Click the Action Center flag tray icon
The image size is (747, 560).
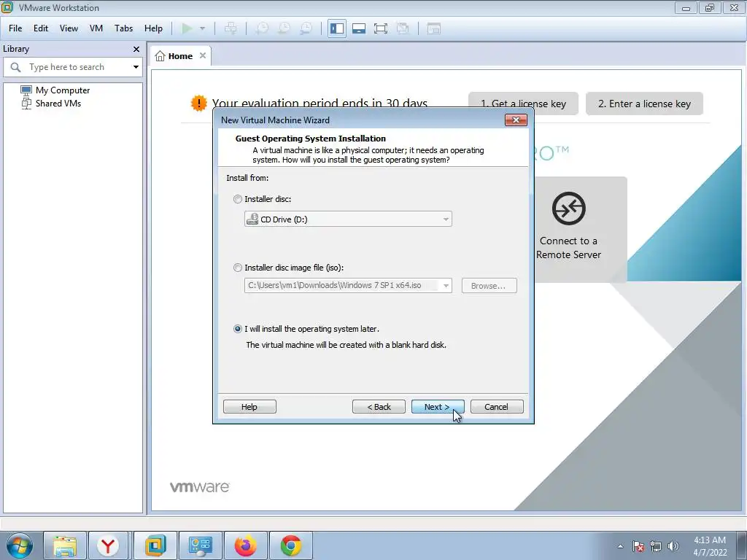click(638, 546)
